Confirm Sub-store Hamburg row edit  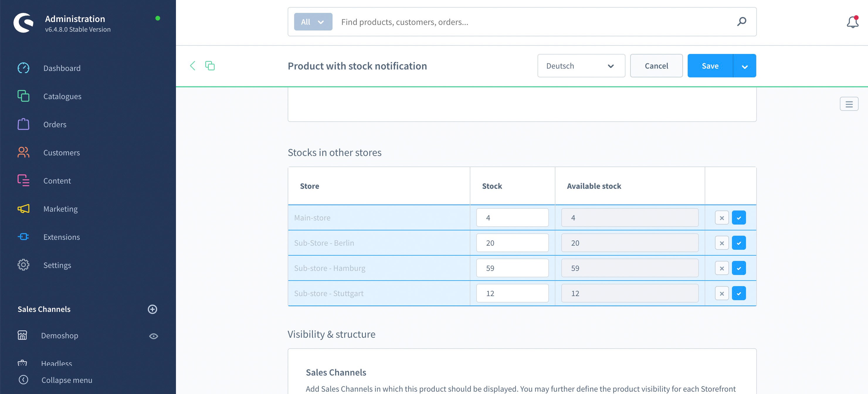[x=739, y=268]
